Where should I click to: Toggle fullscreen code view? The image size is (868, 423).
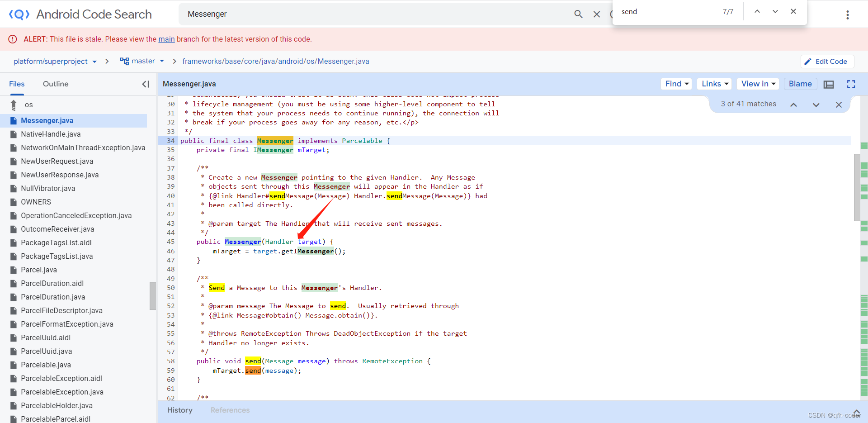[851, 84]
